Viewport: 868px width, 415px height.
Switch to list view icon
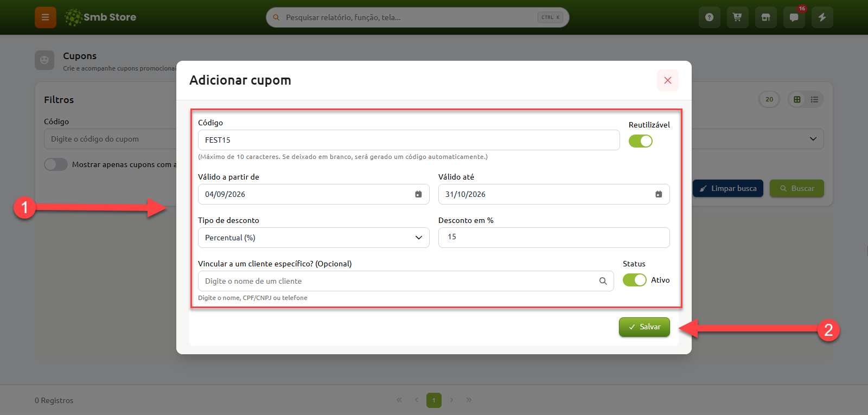pyautogui.click(x=814, y=99)
